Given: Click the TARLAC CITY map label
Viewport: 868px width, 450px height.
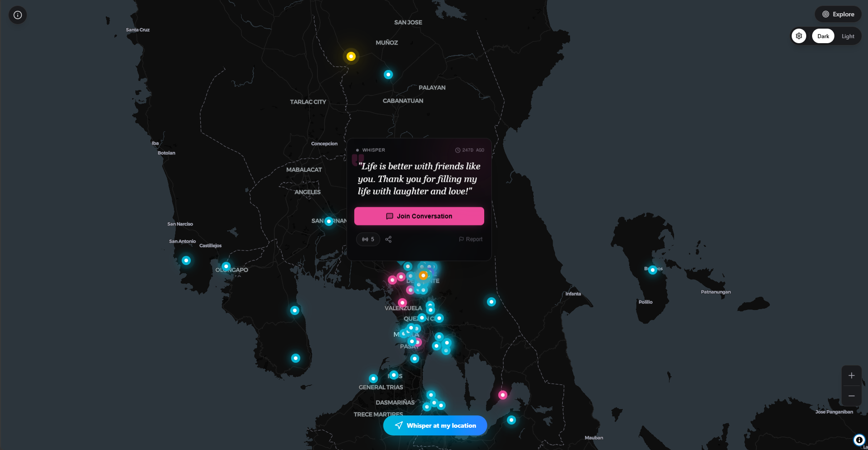Looking at the screenshot, I should point(308,102).
